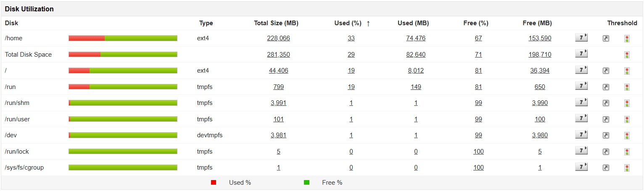Click threshold icon for /run/user row

627,120
